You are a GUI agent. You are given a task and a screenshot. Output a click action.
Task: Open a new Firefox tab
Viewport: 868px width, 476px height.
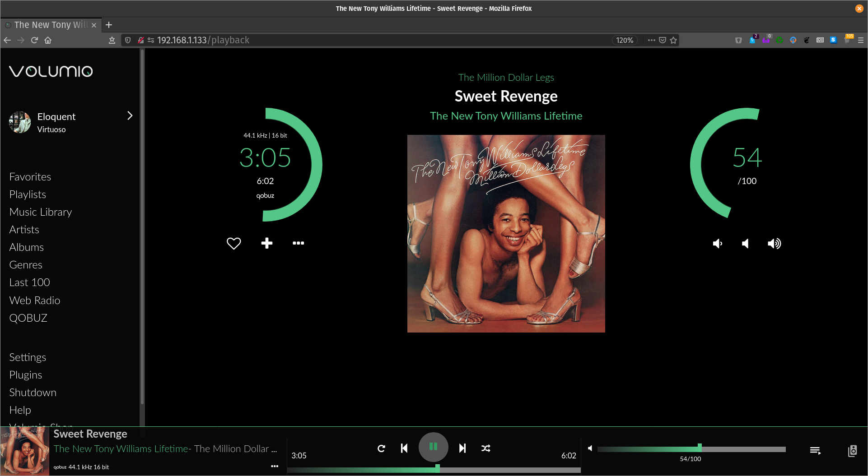tap(109, 25)
